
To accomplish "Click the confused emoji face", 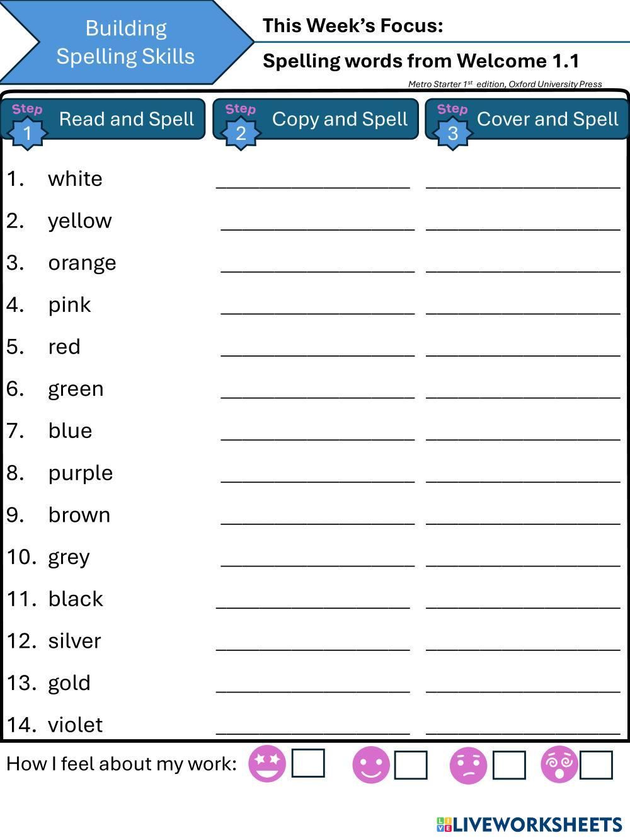I will [x=468, y=766].
